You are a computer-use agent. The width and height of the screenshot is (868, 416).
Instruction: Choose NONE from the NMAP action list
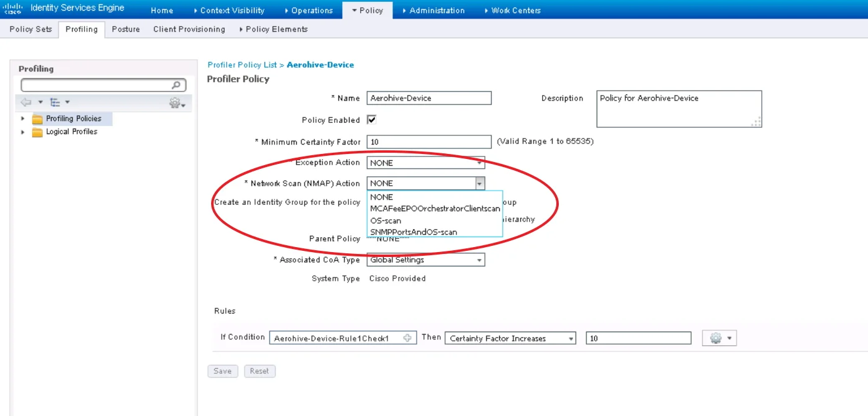(x=435, y=197)
